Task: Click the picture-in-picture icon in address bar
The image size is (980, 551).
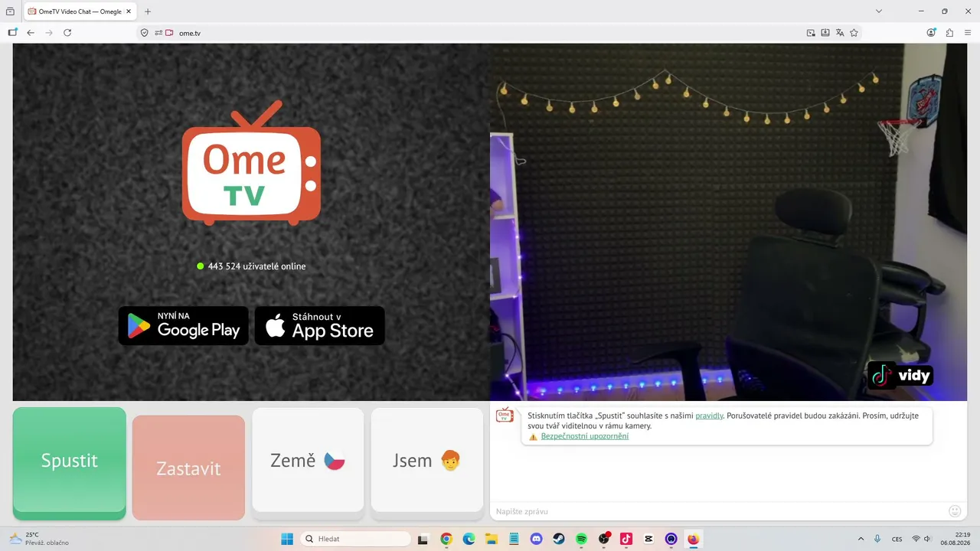Action: (x=811, y=33)
